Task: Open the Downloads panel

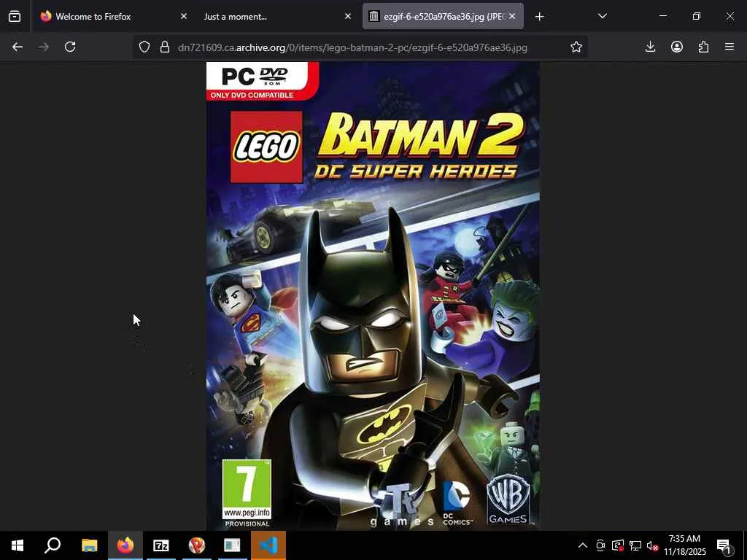Action: [650, 47]
